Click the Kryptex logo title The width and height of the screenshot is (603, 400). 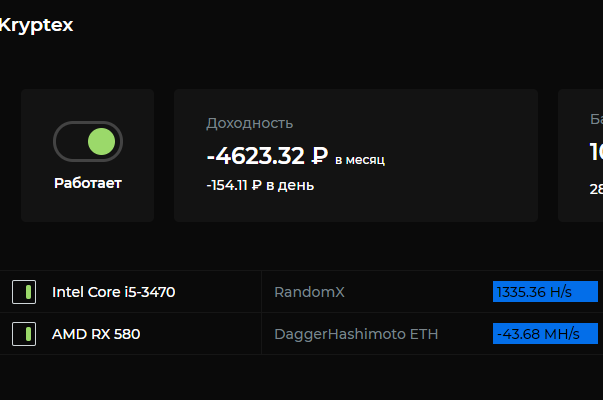37,25
